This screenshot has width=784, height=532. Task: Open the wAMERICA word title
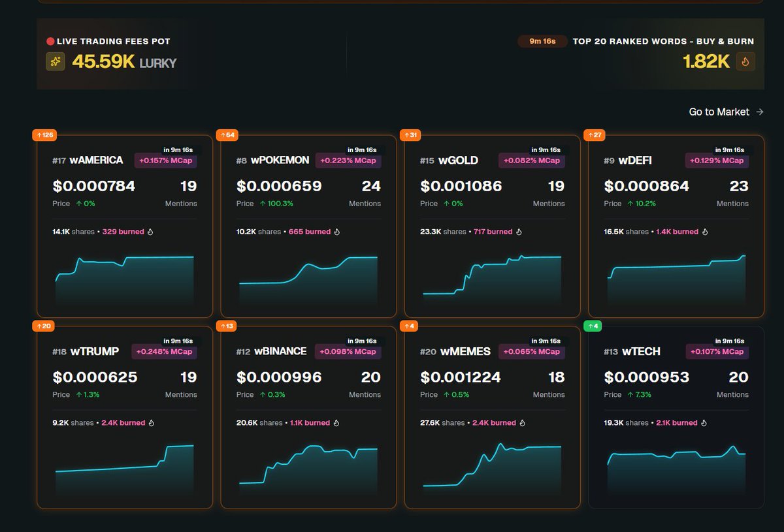click(96, 160)
